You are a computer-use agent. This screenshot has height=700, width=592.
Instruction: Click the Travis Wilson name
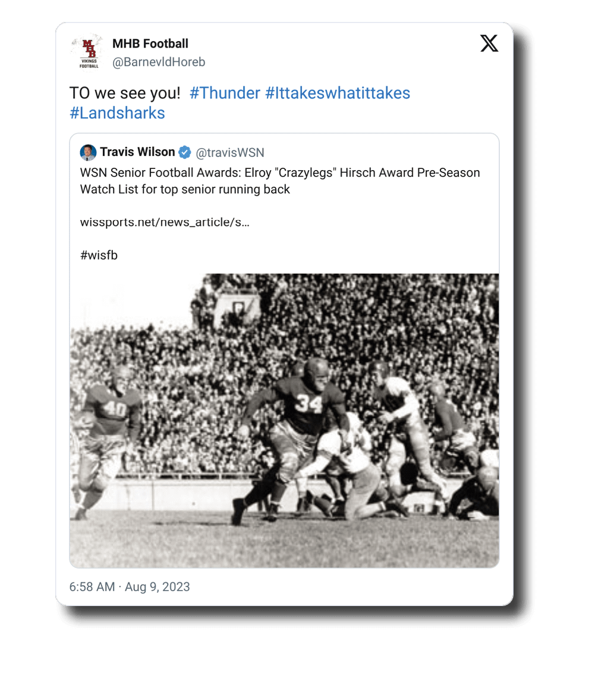(137, 152)
